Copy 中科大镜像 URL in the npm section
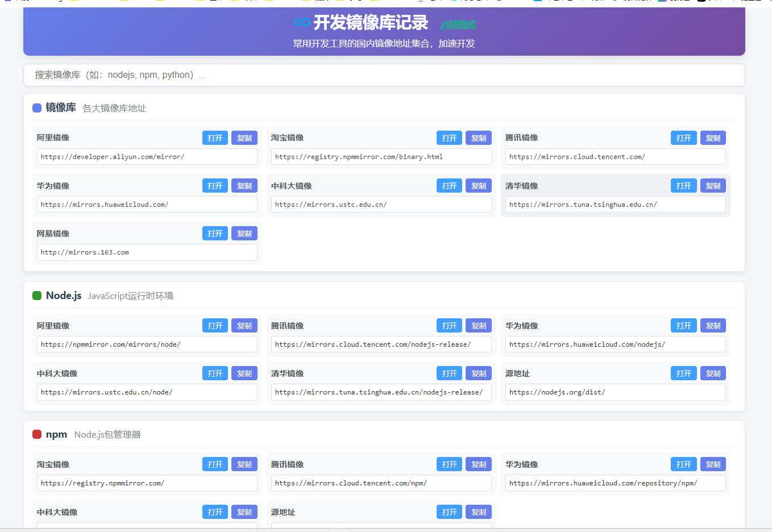This screenshot has width=772, height=532. 244,512
